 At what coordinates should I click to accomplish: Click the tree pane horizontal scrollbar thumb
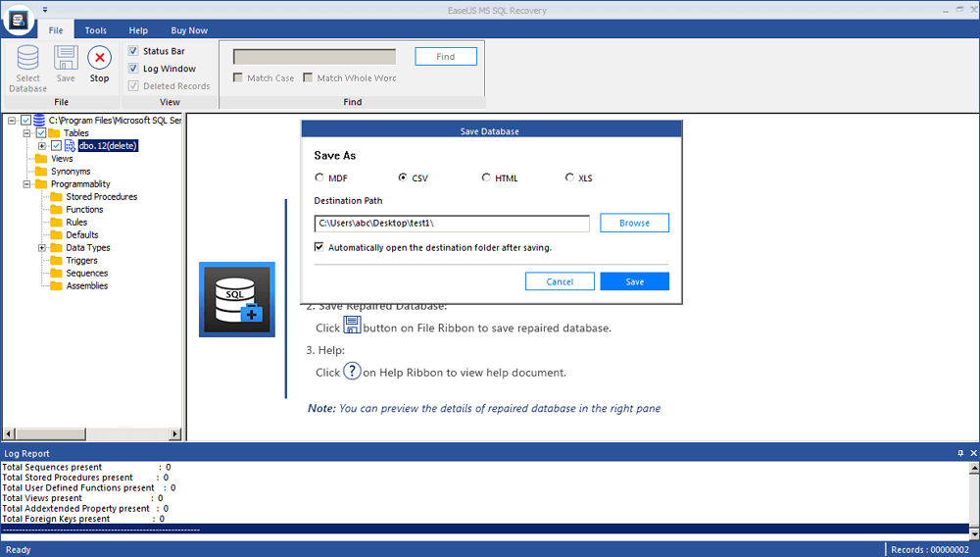pos(51,433)
